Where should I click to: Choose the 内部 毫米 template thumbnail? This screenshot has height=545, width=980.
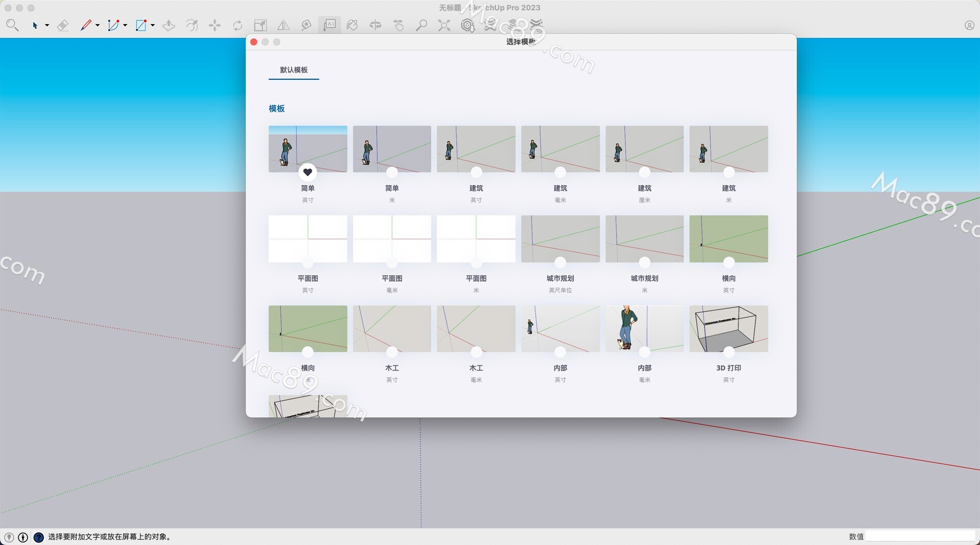click(x=644, y=328)
